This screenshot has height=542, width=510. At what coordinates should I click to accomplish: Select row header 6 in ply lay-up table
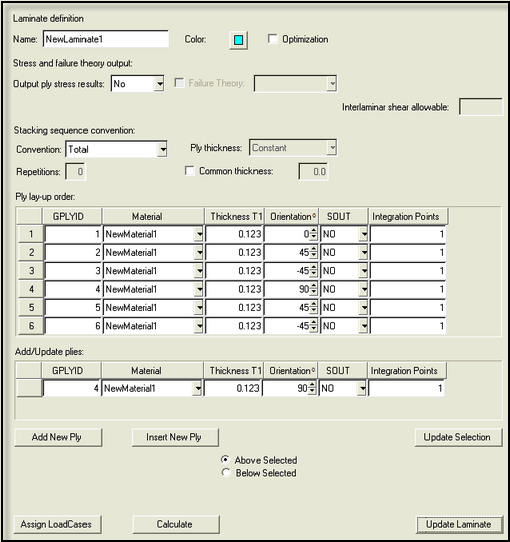coord(31,326)
